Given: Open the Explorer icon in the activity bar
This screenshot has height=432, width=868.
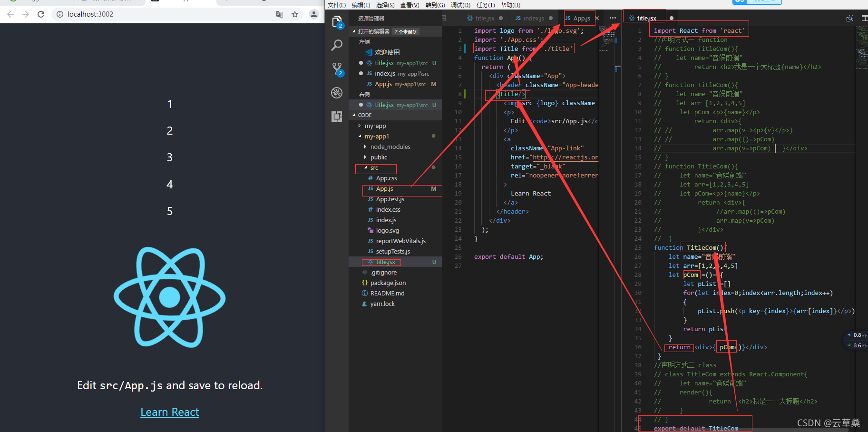Looking at the screenshot, I should (337, 22).
